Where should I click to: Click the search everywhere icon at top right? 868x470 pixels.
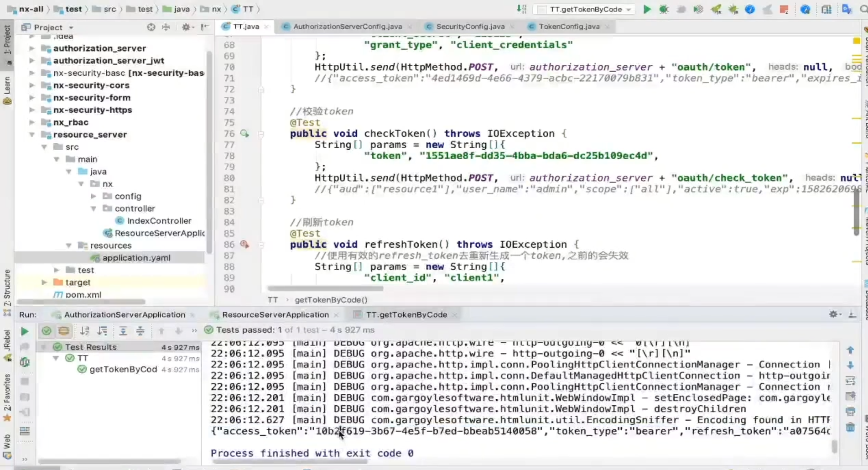click(x=863, y=9)
